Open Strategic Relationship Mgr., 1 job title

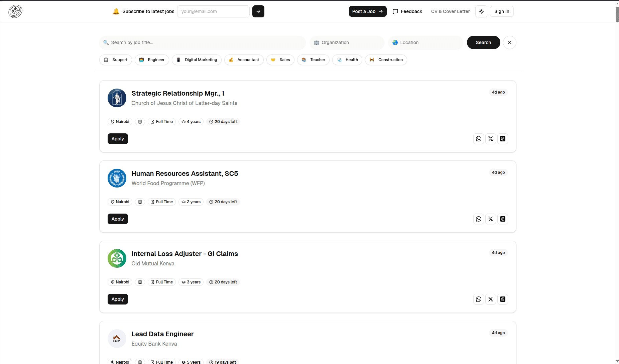(x=178, y=93)
